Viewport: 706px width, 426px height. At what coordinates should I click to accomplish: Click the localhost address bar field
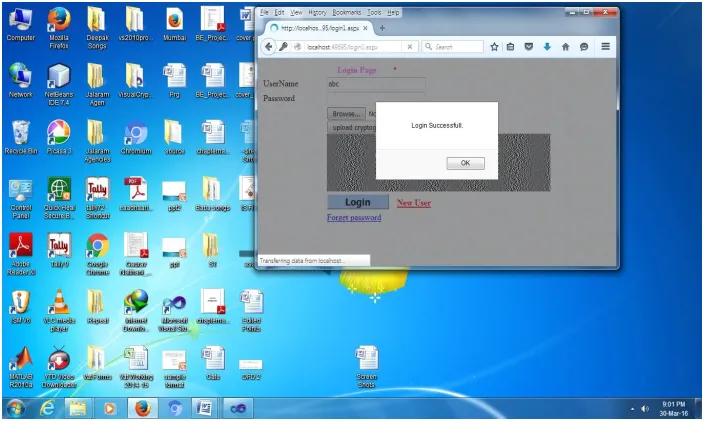353,46
